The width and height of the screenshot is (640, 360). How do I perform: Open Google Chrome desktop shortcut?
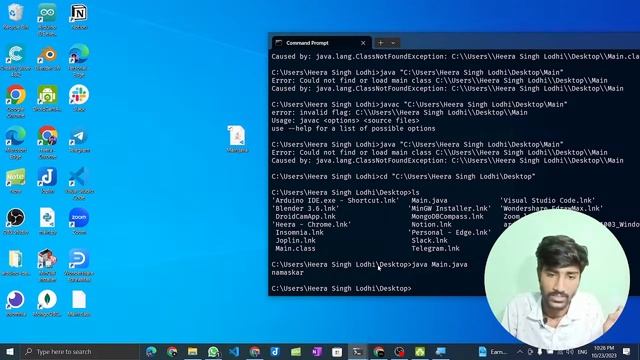click(x=16, y=101)
